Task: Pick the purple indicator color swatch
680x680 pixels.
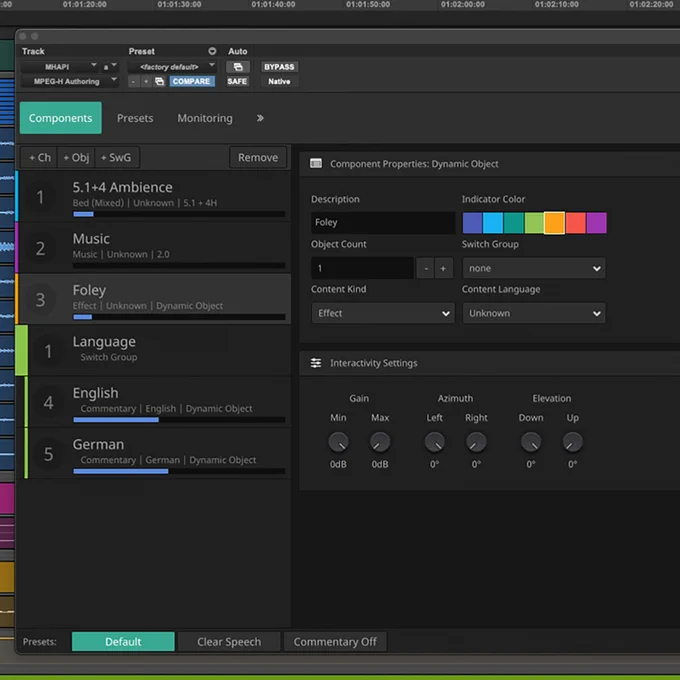Action: point(596,223)
